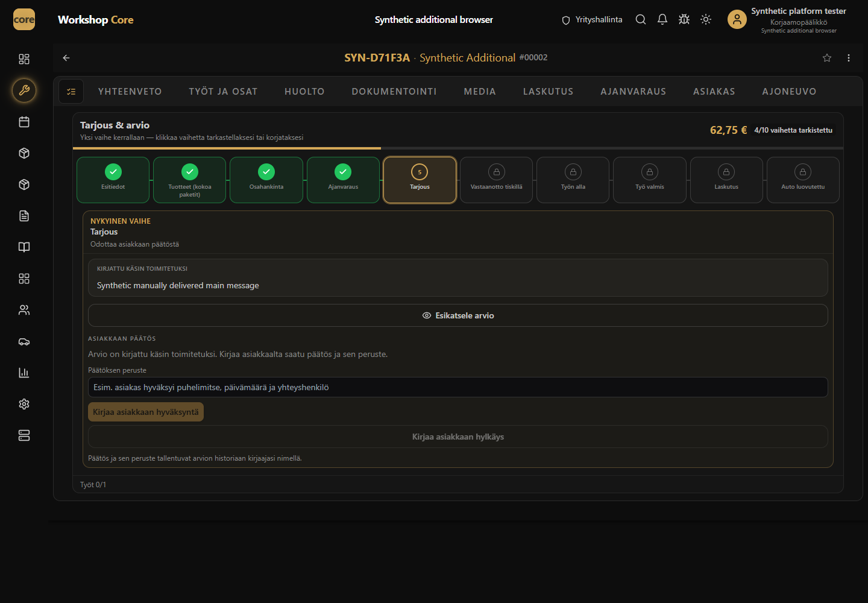Open Yrityshallinta company management
This screenshot has width=868, height=603.
click(x=592, y=20)
